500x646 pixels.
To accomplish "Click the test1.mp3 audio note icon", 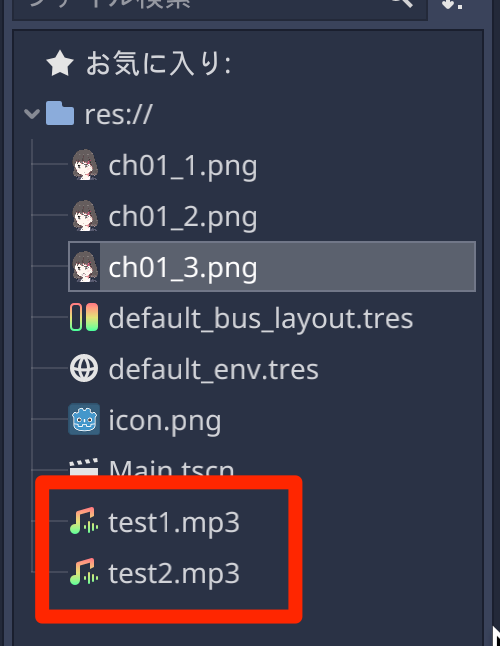I will coord(84,521).
